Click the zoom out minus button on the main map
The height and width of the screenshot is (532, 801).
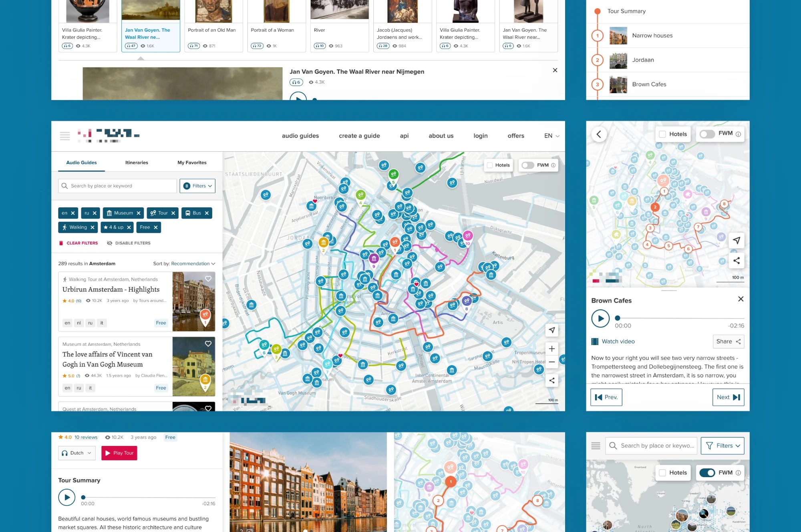(x=551, y=362)
